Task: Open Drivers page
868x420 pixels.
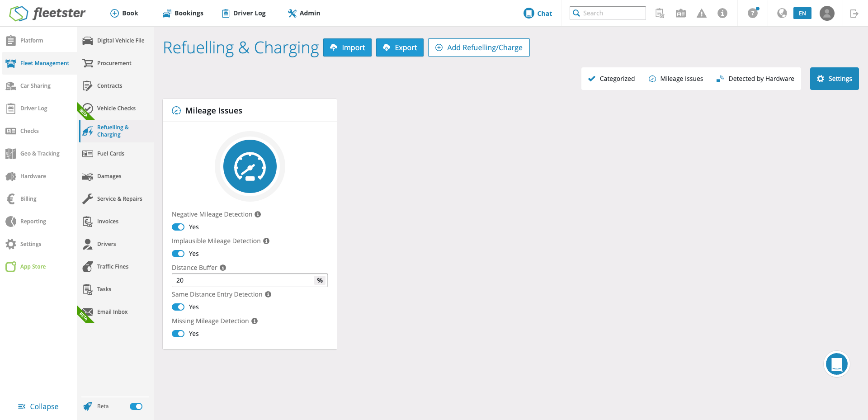Action: [x=116, y=244]
